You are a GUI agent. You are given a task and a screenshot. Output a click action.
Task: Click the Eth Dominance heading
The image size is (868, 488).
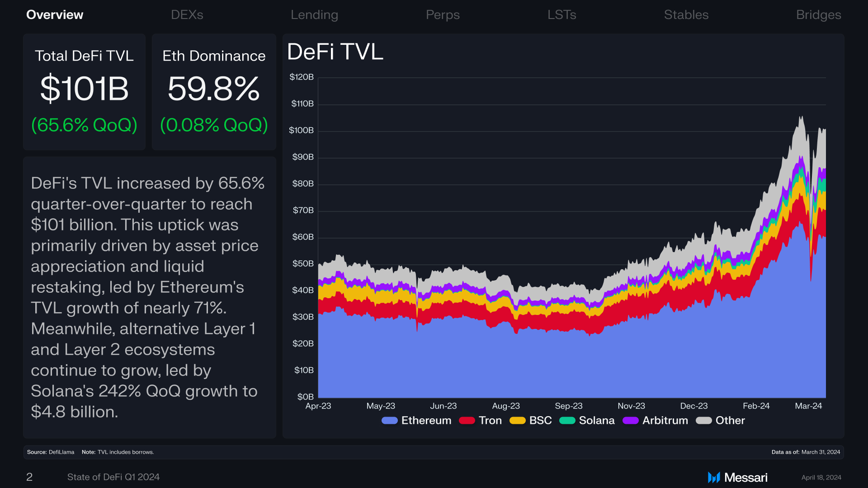click(214, 56)
